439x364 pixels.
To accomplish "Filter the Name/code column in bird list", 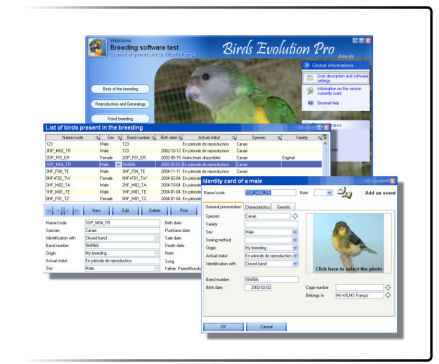I will (x=98, y=138).
